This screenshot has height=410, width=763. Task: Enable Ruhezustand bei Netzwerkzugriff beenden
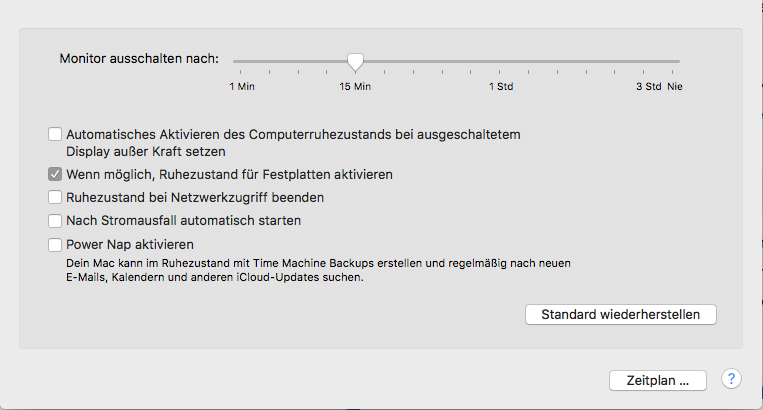click(x=55, y=197)
